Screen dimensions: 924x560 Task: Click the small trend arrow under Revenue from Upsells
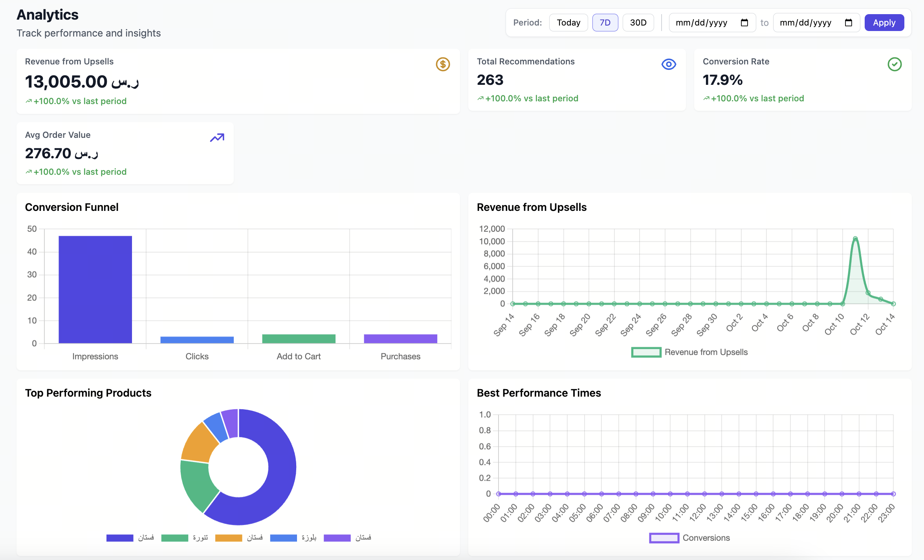pos(29,101)
